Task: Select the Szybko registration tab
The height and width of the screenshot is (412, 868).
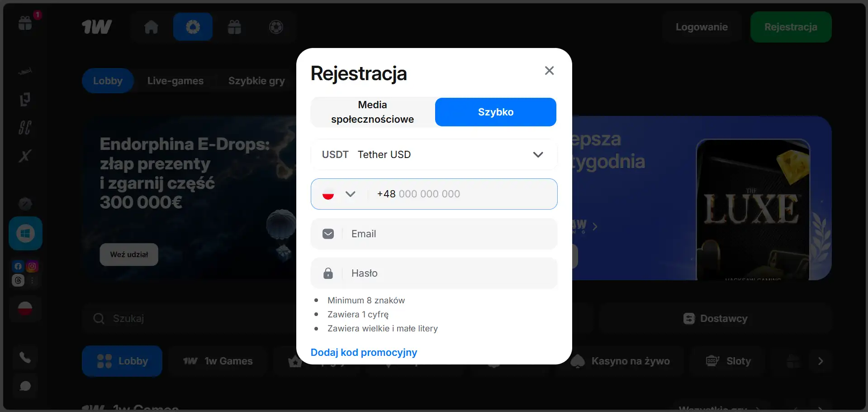Action: click(x=496, y=112)
